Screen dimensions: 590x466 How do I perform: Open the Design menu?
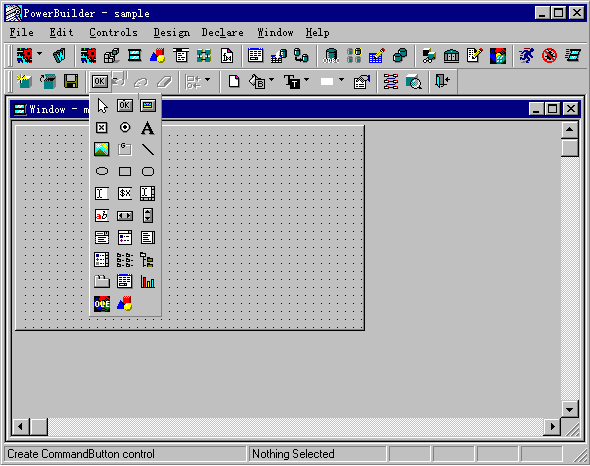pyautogui.click(x=172, y=33)
